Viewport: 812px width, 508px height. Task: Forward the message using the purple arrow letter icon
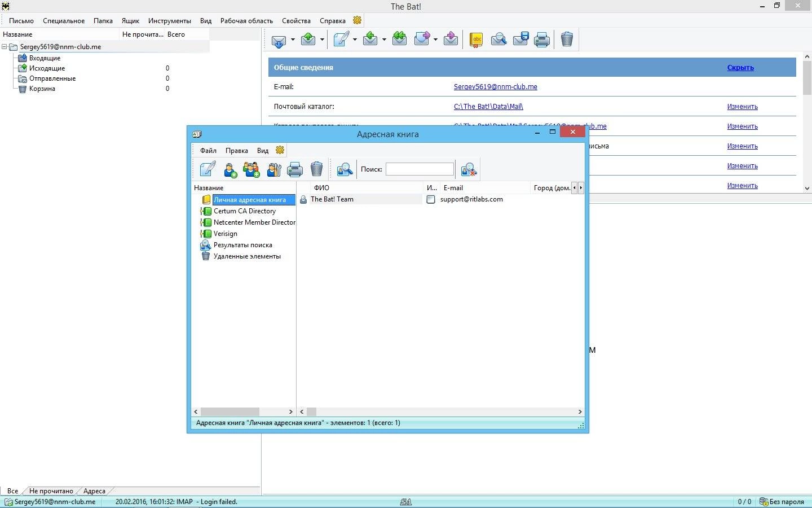(422, 39)
